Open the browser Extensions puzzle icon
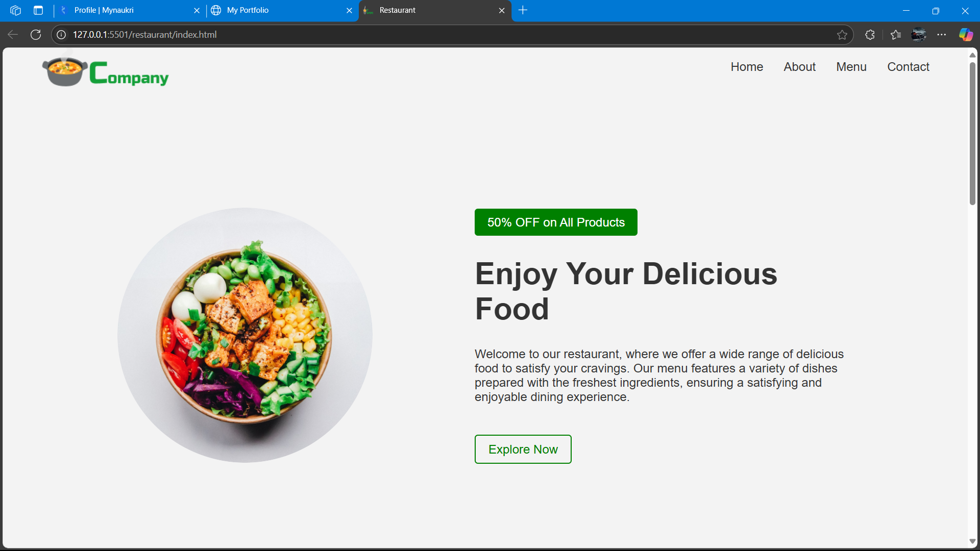980x551 pixels. (870, 35)
